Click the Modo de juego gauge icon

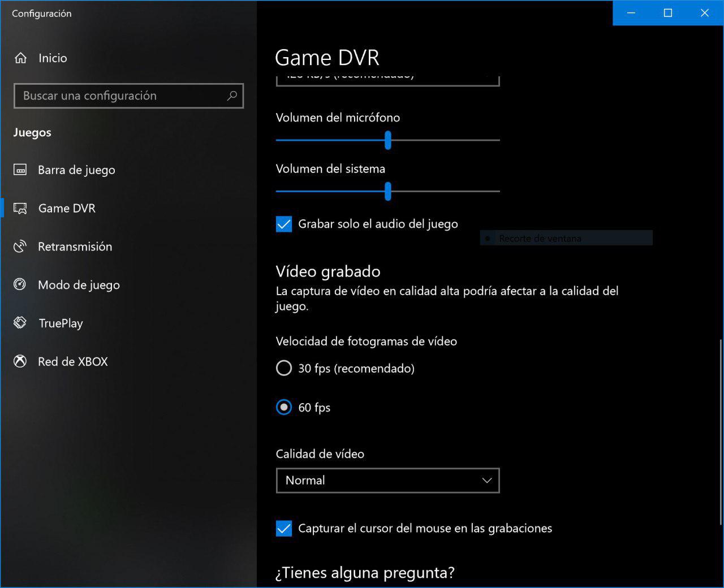tap(20, 284)
